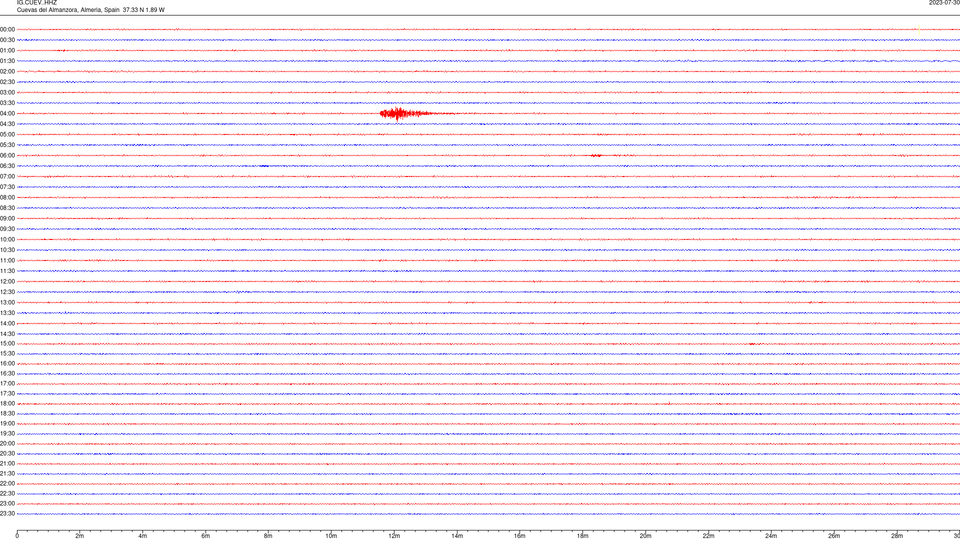960x540 pixels.
Task: Select the 05:00 row label
Action: (x=7, y=135)
